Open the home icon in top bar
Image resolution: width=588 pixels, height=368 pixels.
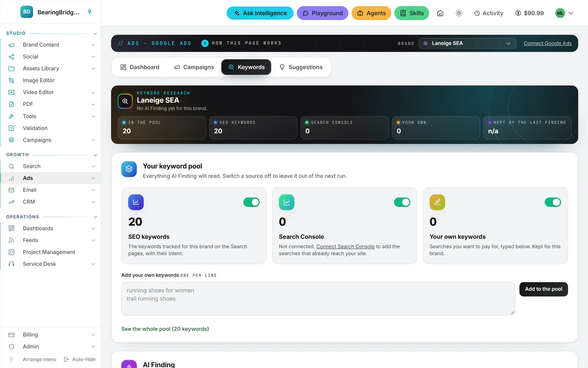tap(440, 13)
